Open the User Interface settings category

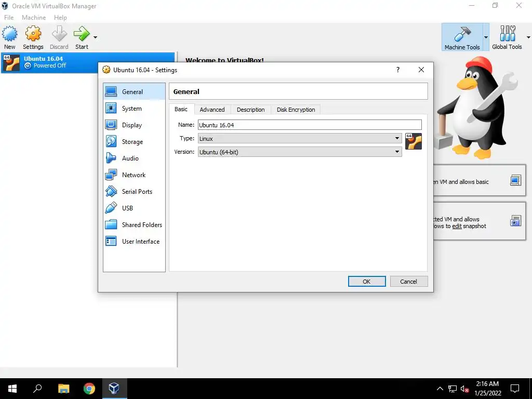134,242
